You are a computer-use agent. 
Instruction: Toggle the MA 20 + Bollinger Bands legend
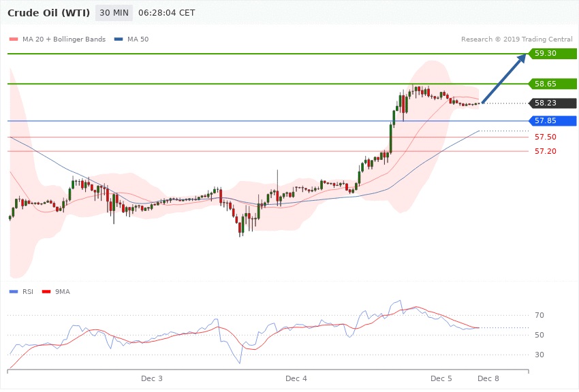click(57, 39)
